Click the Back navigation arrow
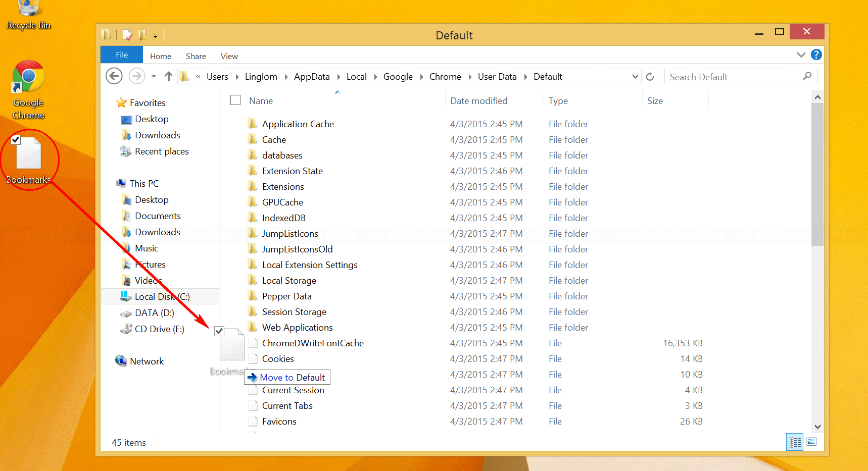 click(114, 76)
